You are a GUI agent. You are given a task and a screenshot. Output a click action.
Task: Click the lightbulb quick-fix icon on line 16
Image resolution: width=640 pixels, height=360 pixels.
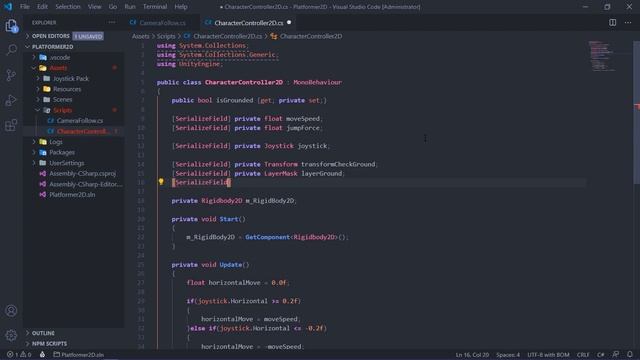[x=161, y=182]
